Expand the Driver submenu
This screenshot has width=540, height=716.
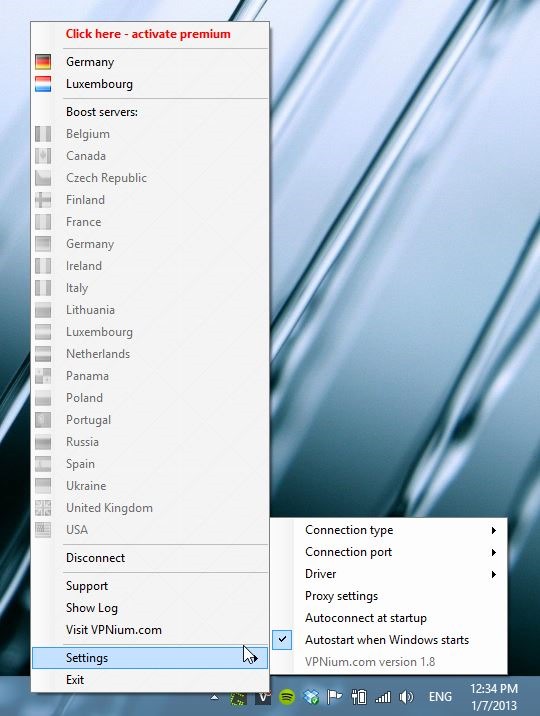[x=388, y=574]
